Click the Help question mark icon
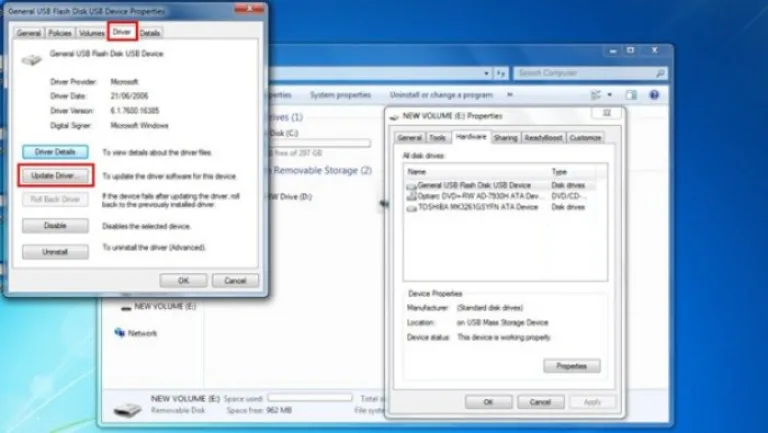Viewport: 768px width, 433px height. [654, 95]
